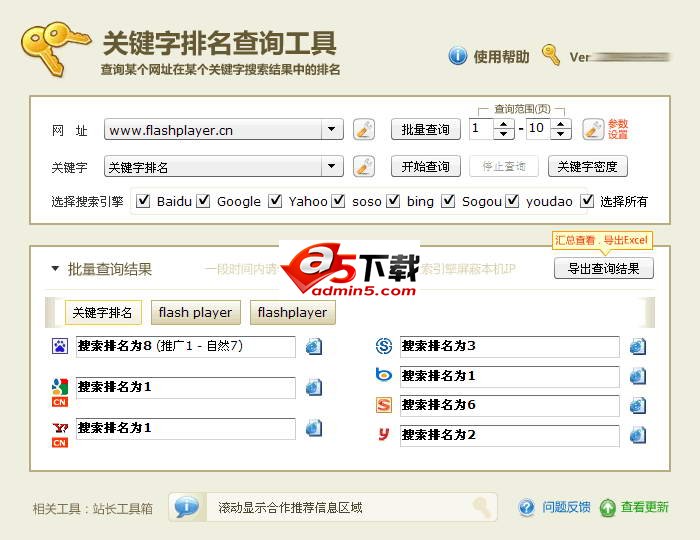This screenshot has height=540, width=700.
Task: Click the Sogou logo icon
Action: (x=383, y=405)
